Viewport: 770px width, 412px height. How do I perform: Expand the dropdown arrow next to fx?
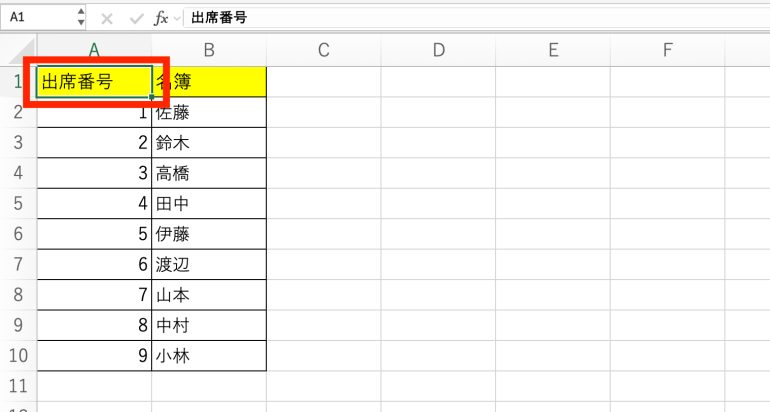click(x=177, y=18)
